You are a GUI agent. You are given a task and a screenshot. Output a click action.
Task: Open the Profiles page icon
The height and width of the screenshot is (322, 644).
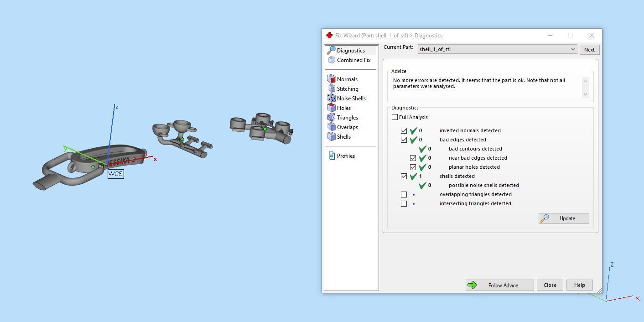pos(332,156)
